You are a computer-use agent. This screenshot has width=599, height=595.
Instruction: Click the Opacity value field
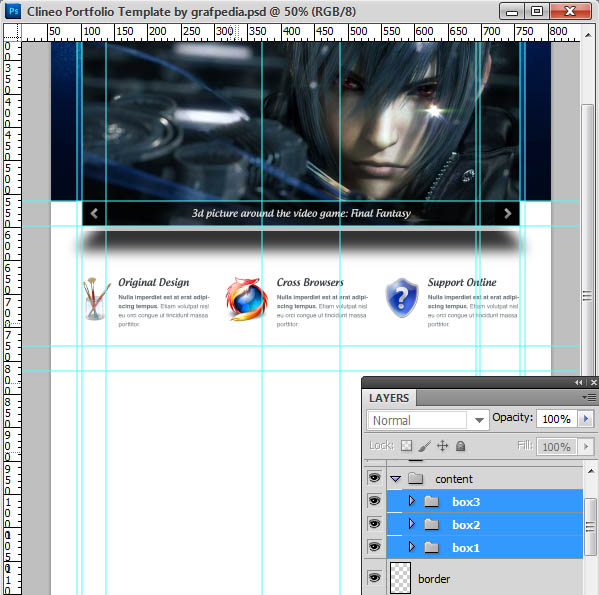(x=557, y=419)
